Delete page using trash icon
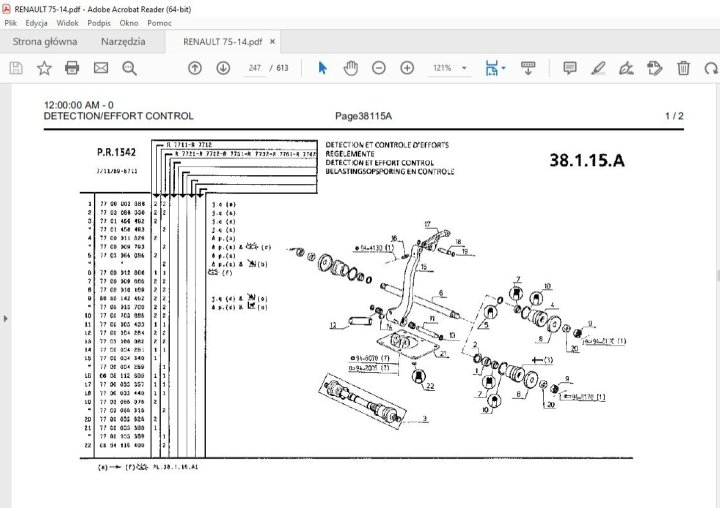The height and width of the screenshot is (508, 720). coord(683,68)
